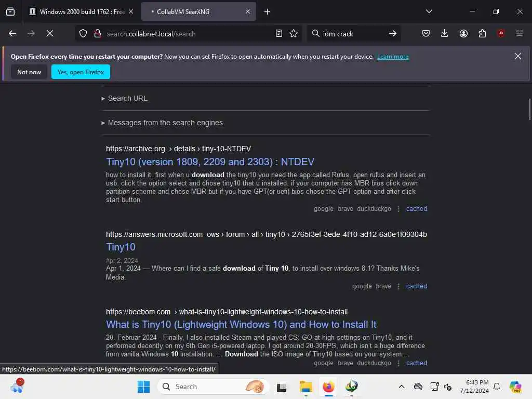Viewport: 532px width, 399px height.
Task: Go back to the previous page
Action: tap(12, 34)
